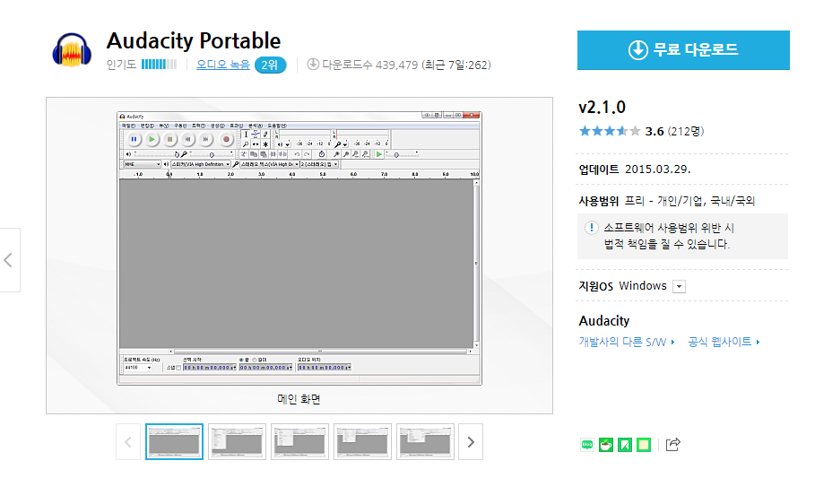Image resolution: width=815 pixels, height=504 pixels.
Task: Select the 길이 radio button
Action: [255, 360]
